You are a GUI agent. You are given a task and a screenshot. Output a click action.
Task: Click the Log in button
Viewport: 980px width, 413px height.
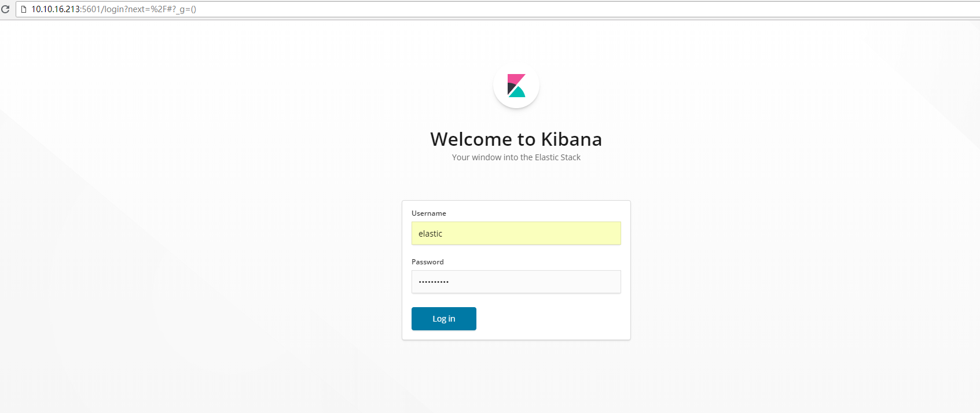click(x=443, y=319)
